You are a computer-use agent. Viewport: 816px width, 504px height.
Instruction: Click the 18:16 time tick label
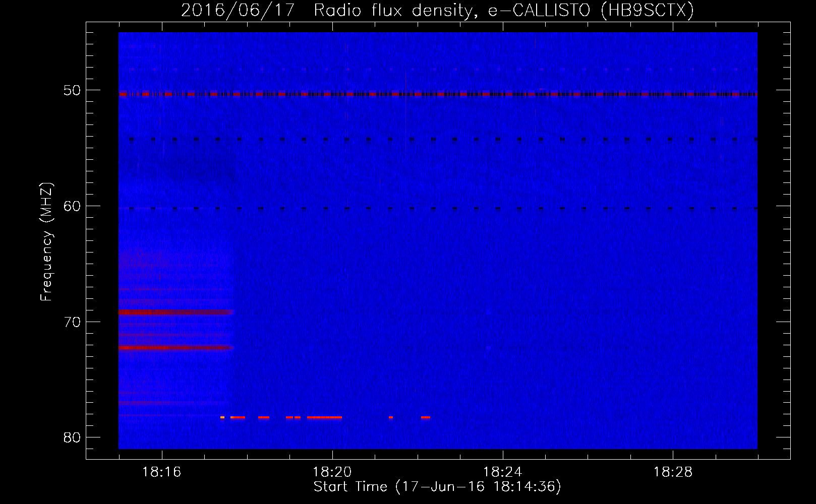[x=161, y=472]
